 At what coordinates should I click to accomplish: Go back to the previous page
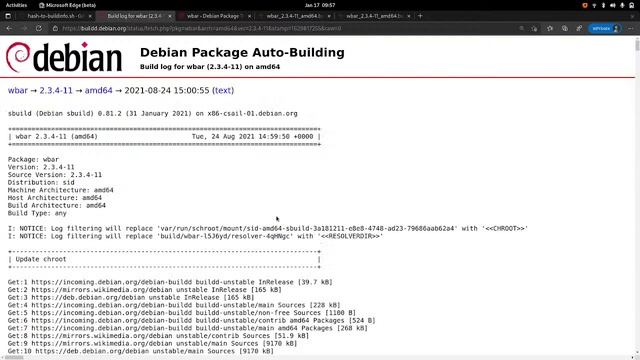point(9,29)
